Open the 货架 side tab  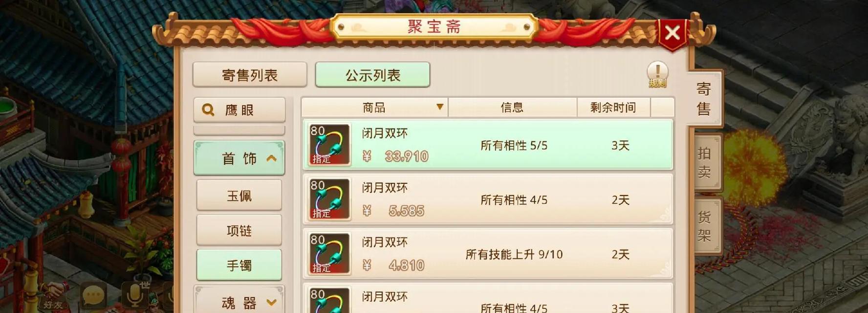704,226
